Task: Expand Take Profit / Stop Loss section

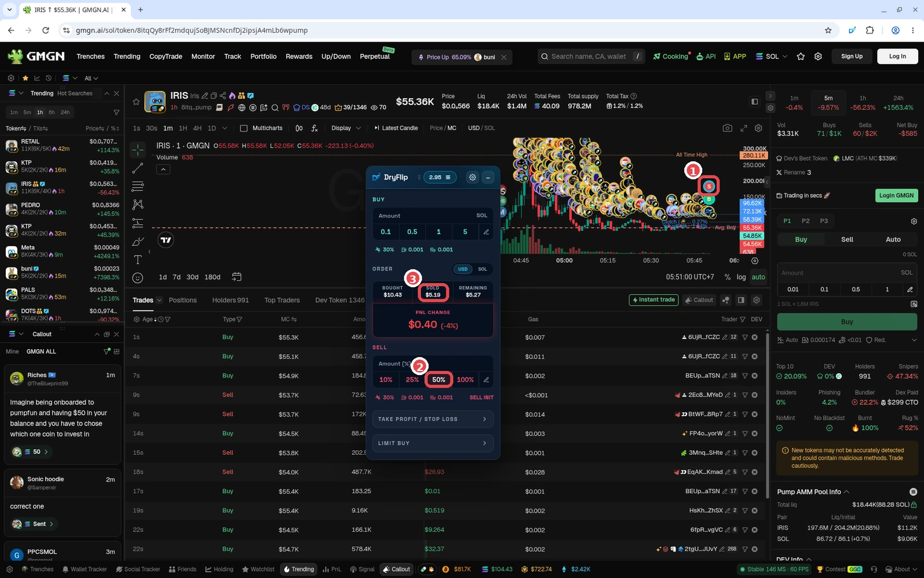Action: [433, 419]
